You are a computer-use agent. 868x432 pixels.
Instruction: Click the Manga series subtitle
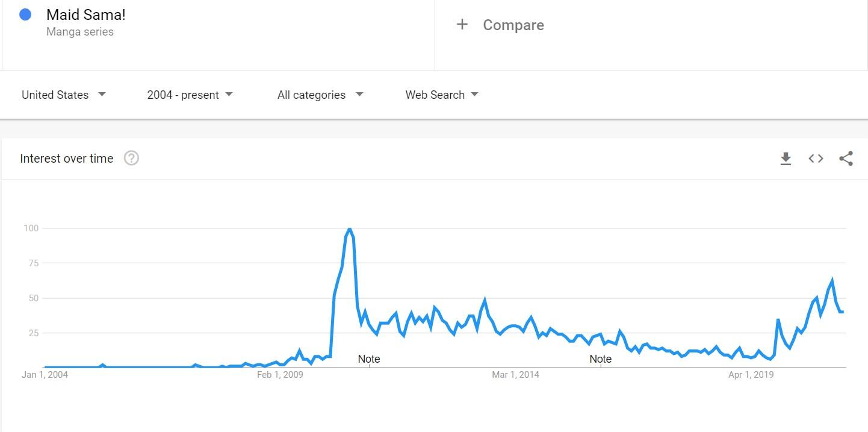[x=80, y=32]
